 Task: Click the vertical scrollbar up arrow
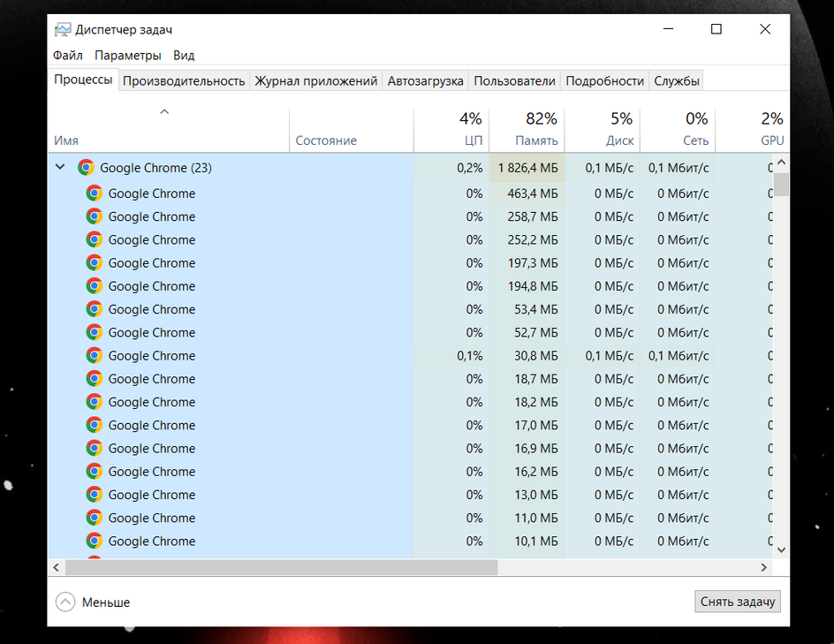781,162
